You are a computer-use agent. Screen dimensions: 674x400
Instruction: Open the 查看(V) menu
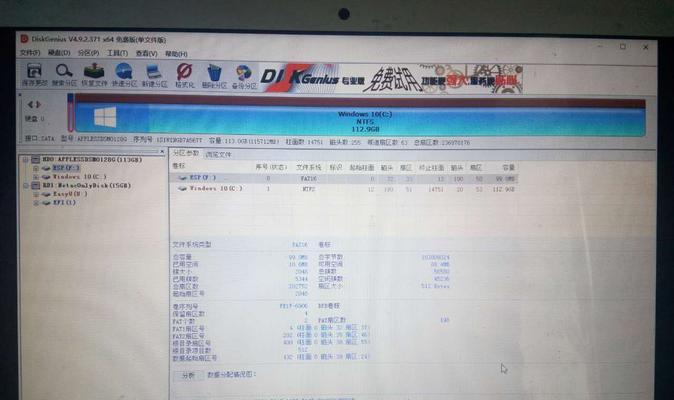point(147,54)
